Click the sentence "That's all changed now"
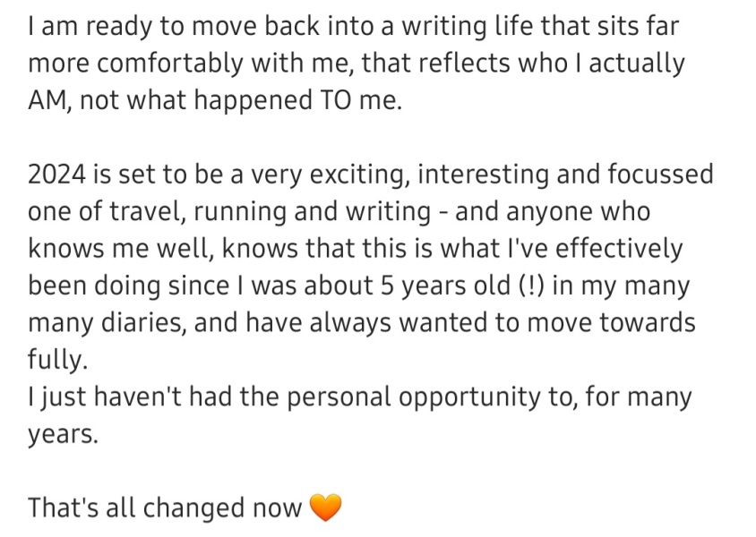The image size is (756, 537). 164,507
